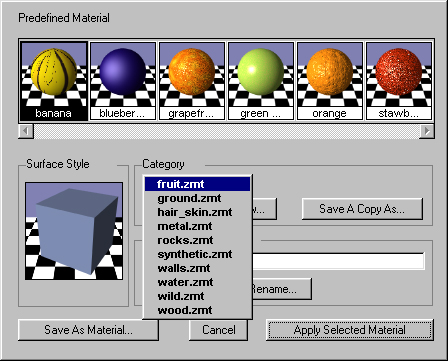
Task: Click the Save A Copy As button
Action: pos(362,209)
